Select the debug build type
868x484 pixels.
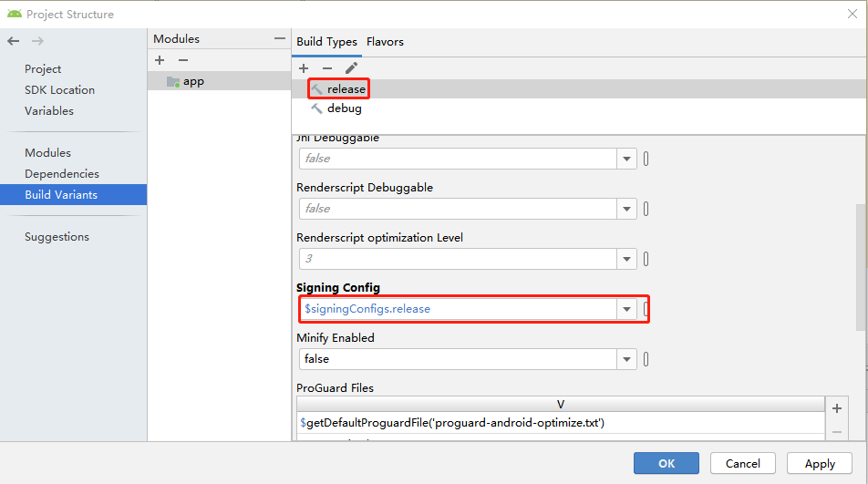click(x=344, y=108)
